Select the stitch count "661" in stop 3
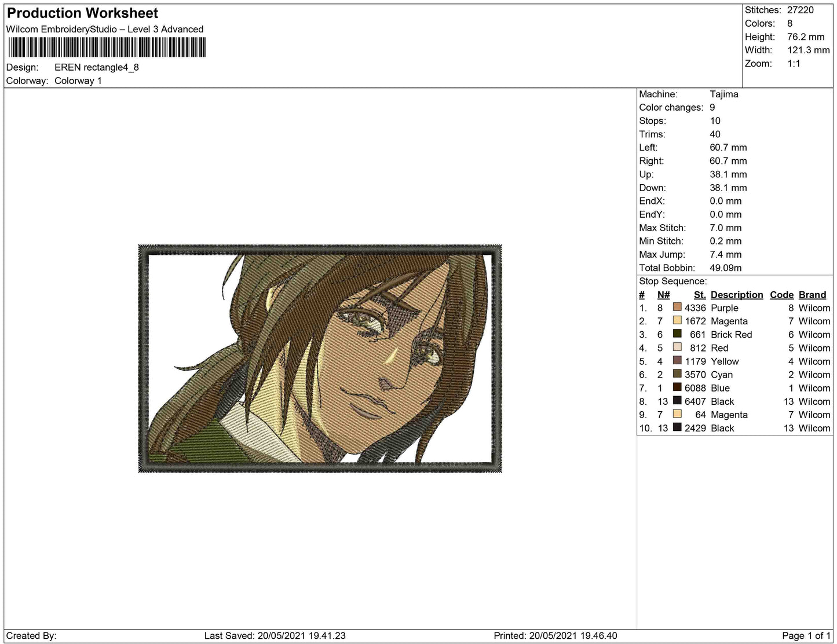Screen dimensions: 837x644 (698, 334)
